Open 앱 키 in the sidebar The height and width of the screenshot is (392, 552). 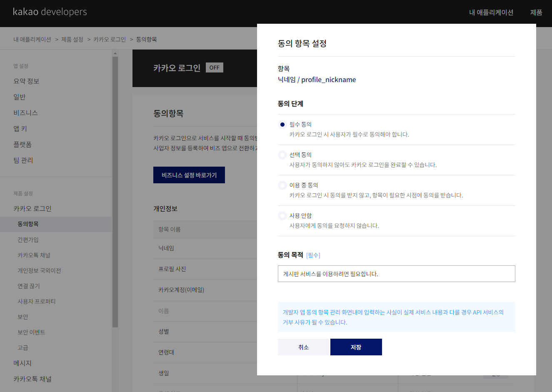pyautogui.click(x=20, y=129)
